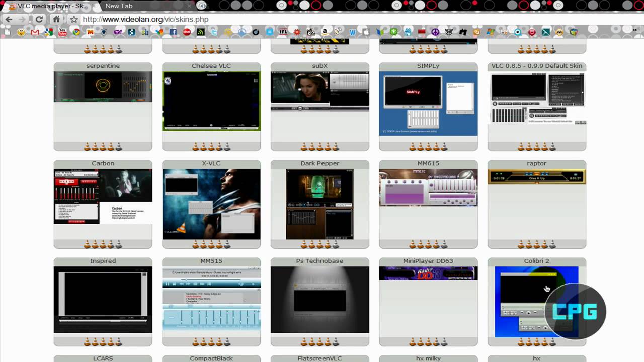
Task: Open the green RSS feed bookmark
Action: tap(200, 32)
